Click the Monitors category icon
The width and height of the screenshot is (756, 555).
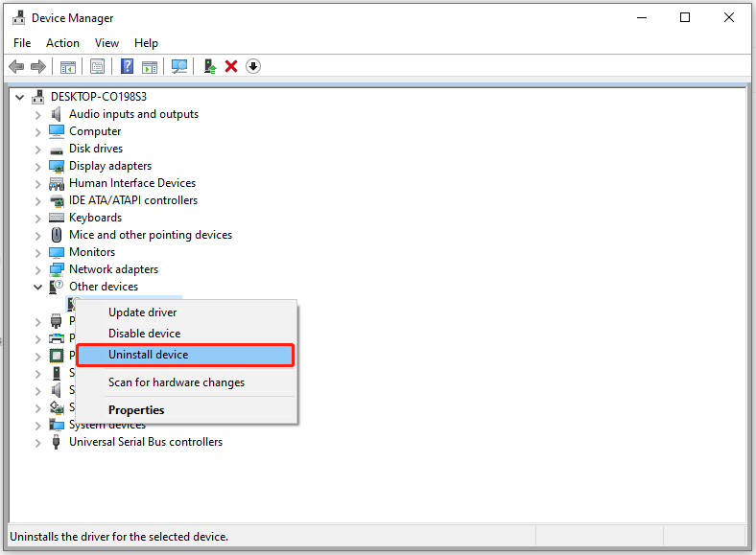(57, 252)
